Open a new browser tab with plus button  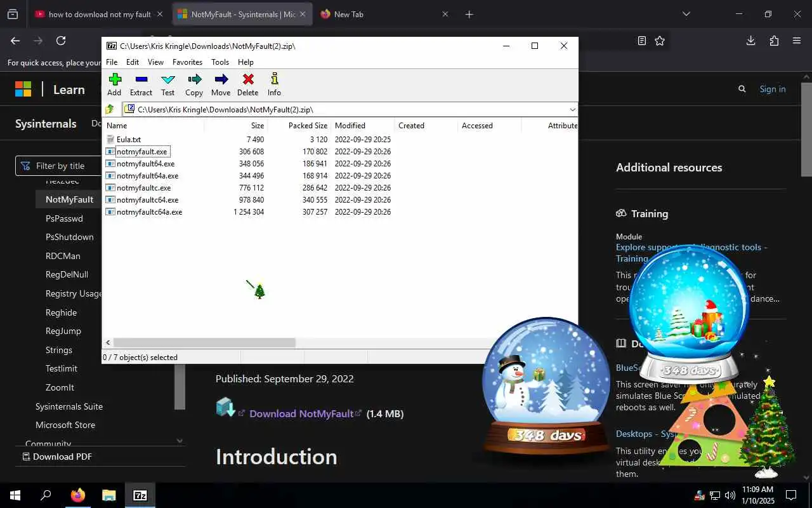coord(469,14)
